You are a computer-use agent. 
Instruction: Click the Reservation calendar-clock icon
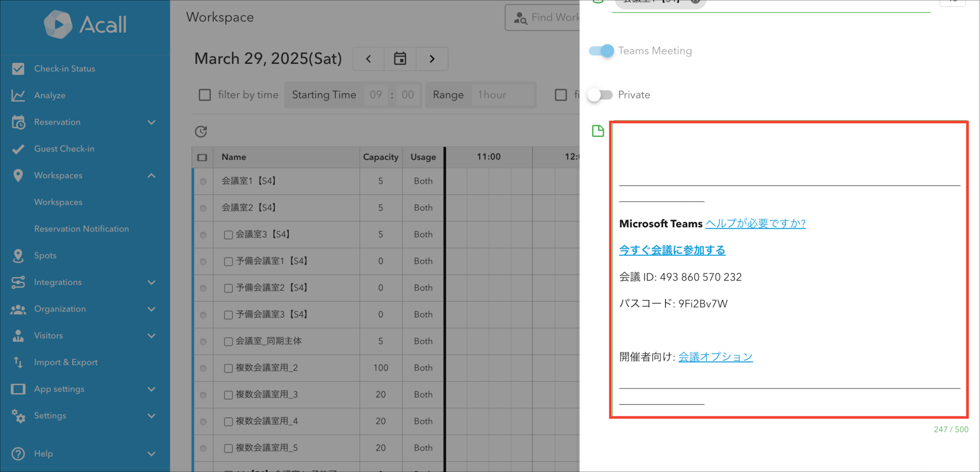(x=18, y=122)
